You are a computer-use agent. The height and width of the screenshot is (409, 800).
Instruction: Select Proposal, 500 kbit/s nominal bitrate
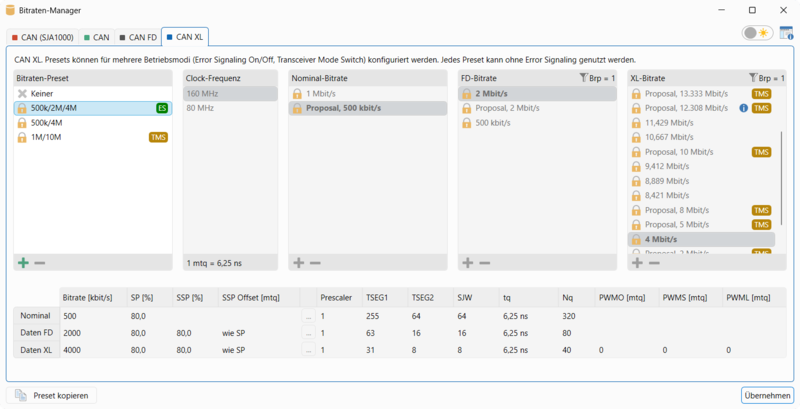pos(368,108)
